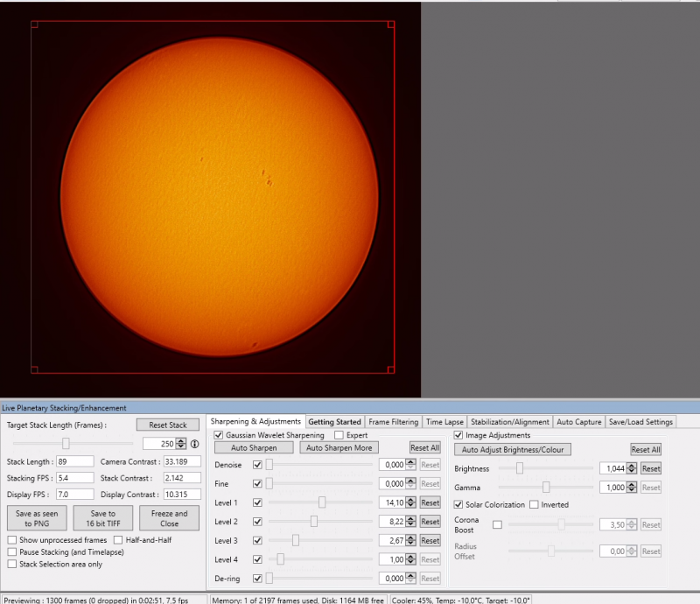Click the Camera Contrast value field
This screenshot has height=604, width=700.
[182, 461]
